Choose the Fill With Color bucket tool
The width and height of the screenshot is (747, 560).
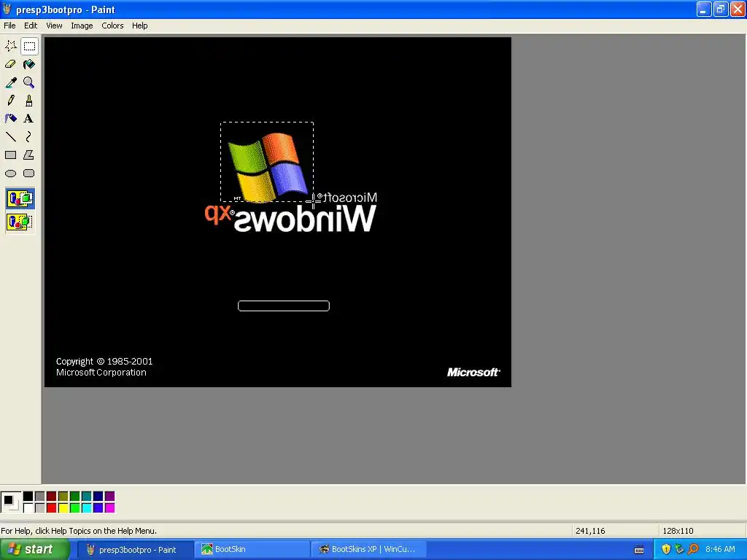(x=29, y=64)
